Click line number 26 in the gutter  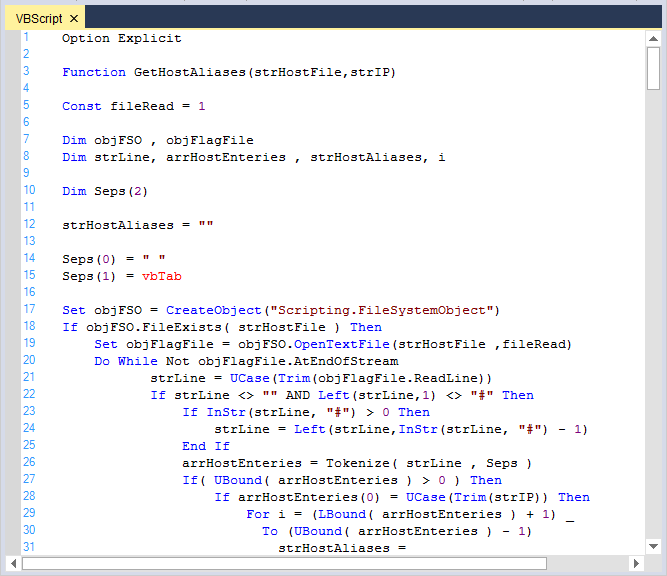(x=29, y=462)
